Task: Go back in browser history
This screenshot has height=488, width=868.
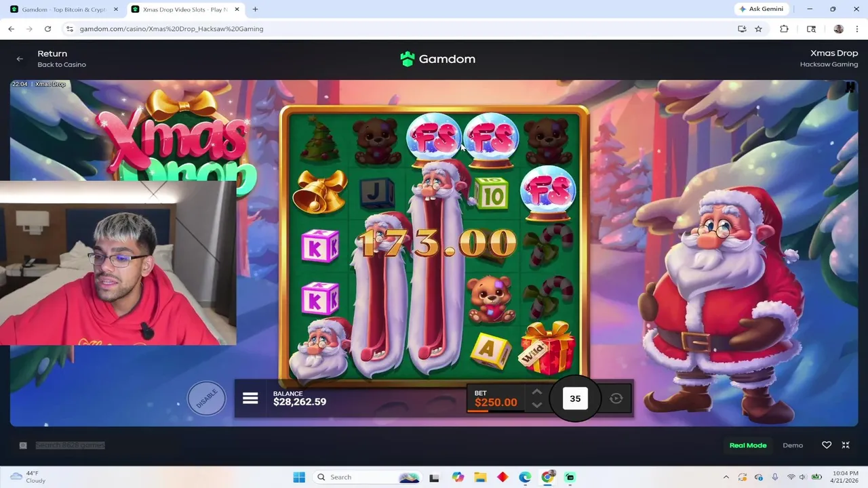Action: coord(11,28)
